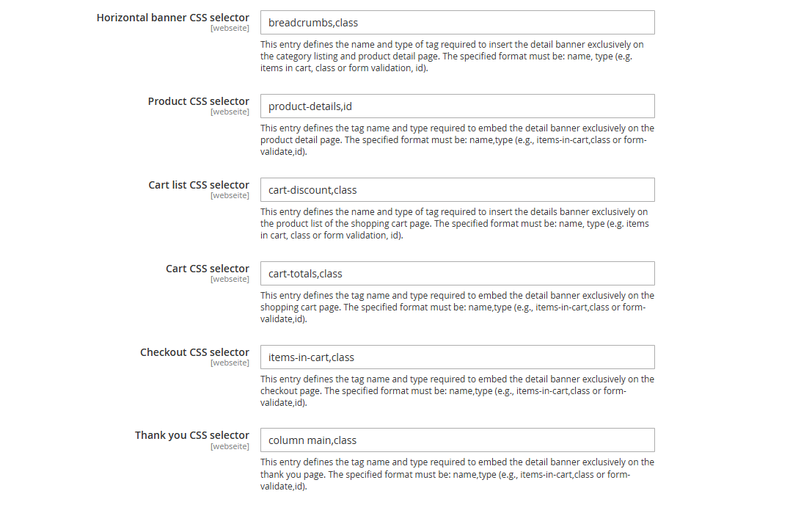Focus the Thank you CSS selector field

click(x=457, y=440)
